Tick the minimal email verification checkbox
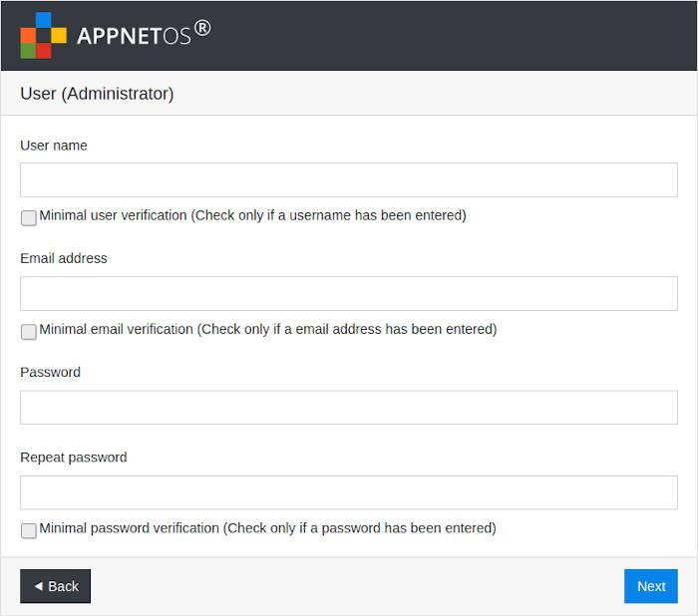 click(29, 332)
